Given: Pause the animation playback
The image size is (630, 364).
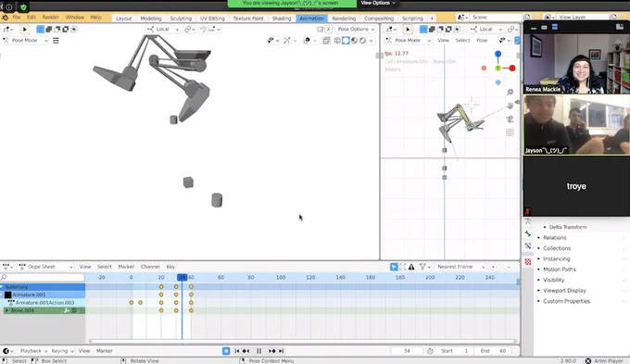Looking at the screenshot, I should point(259,351).
